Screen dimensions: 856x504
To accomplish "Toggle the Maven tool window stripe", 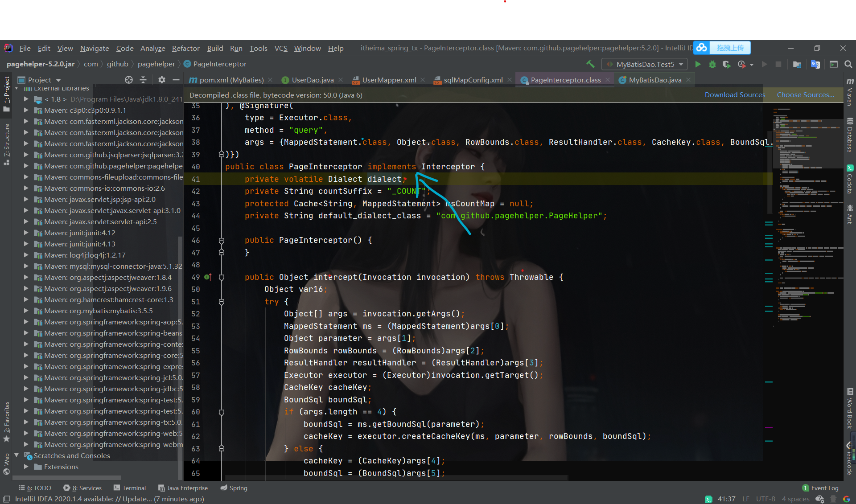I will click(x=850, y=92).
